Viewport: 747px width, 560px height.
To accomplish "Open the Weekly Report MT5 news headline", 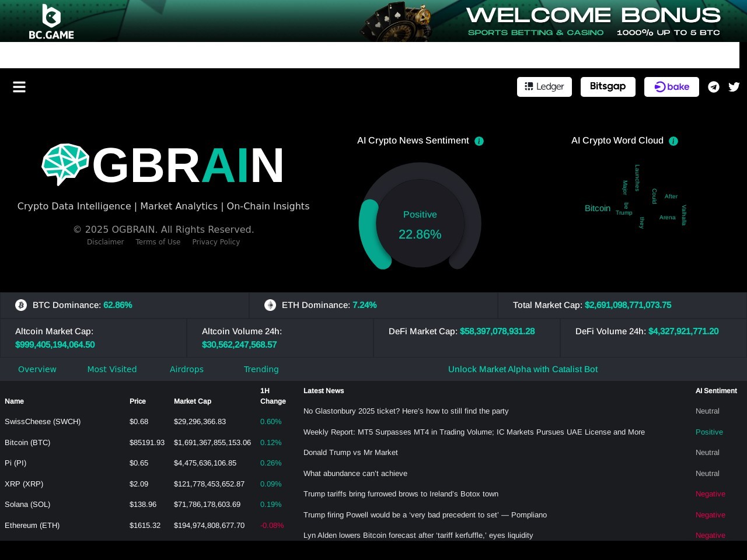I will pyautogui.click(x=474, y=432).
